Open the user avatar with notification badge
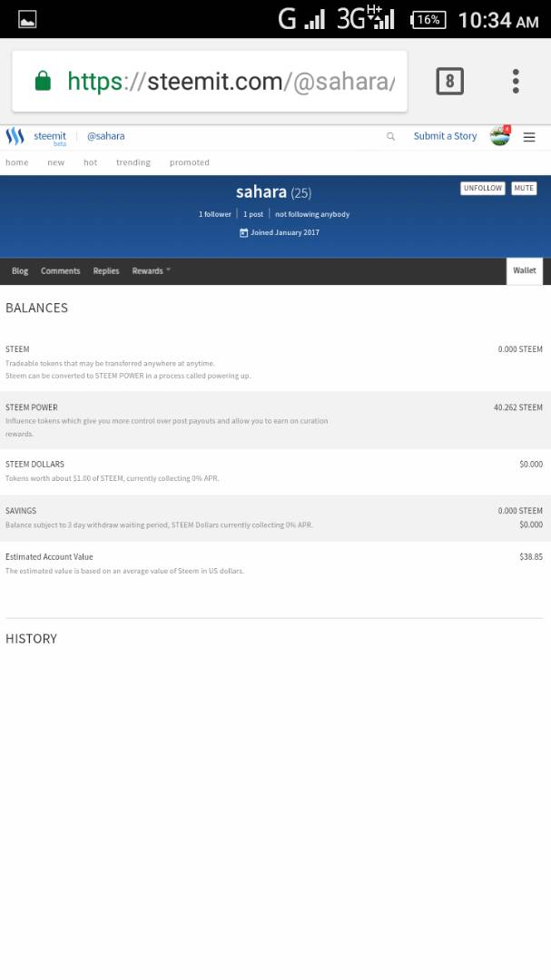This screenshot has width=551, height=980. pyautogui.click(x=500, y=135)
